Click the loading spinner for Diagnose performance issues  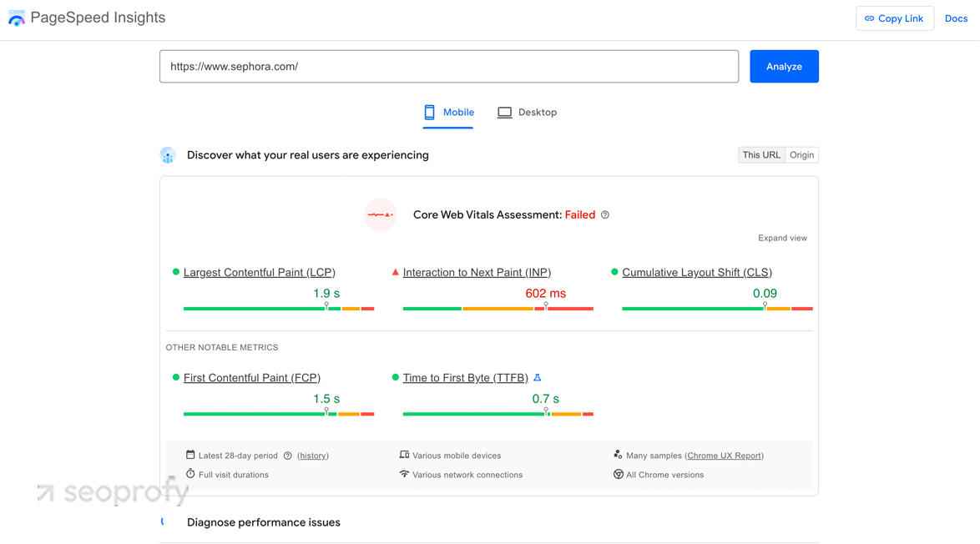164,521
